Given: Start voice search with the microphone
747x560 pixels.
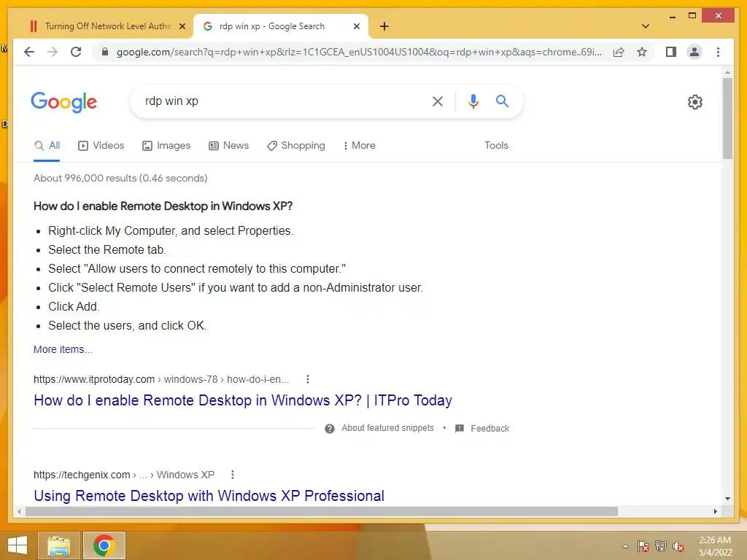Looking at the screenshot, I should pyautogui.click(x=473, y=101).
